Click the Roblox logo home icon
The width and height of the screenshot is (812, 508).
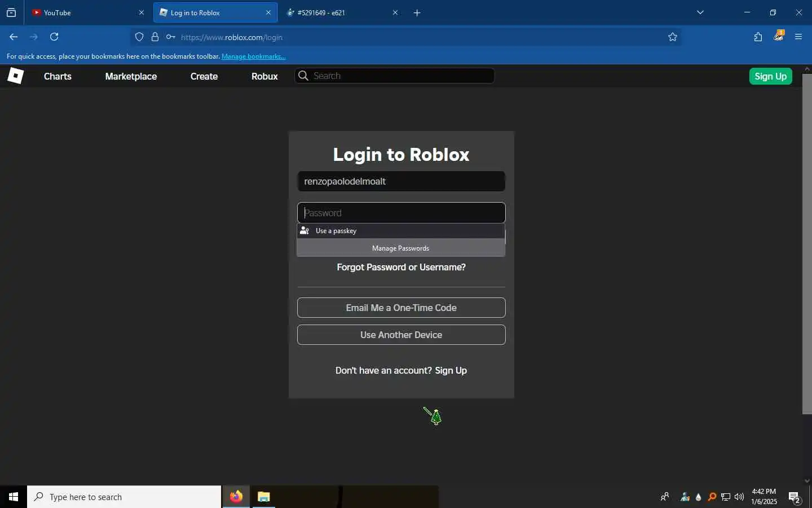click(15, 76)
